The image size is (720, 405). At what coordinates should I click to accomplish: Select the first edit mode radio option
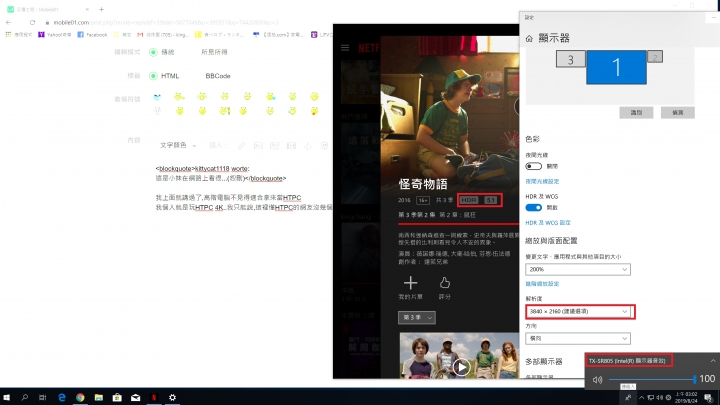click(x=153, y=52)
